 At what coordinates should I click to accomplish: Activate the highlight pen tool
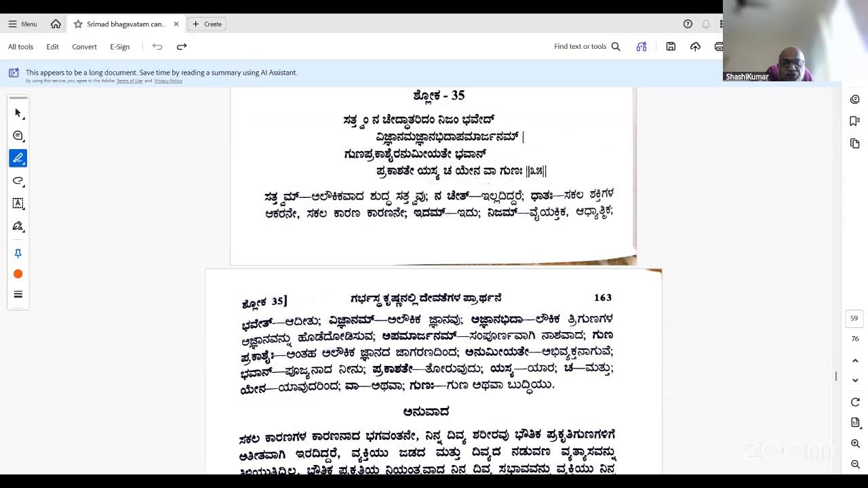tap(18, 158)
